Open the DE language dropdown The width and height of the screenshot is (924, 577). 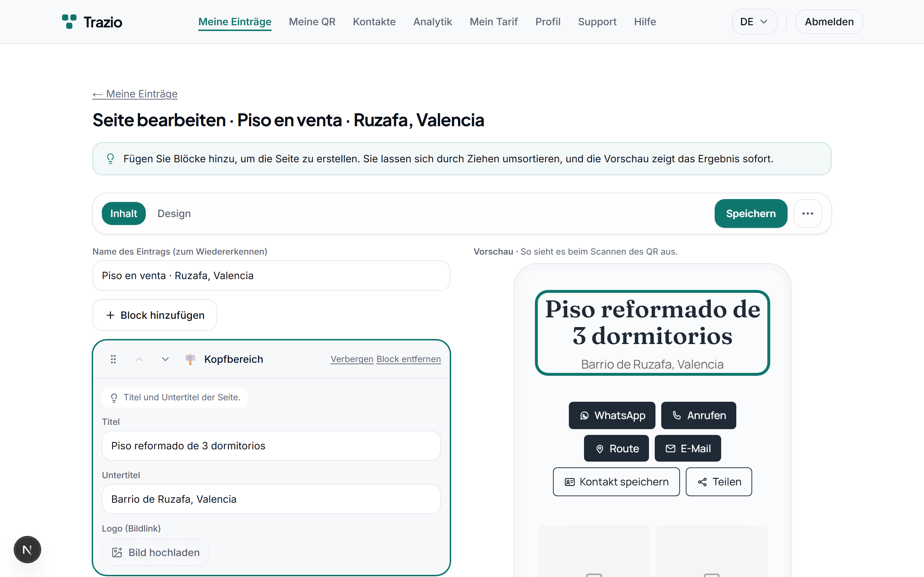[754, 22]
